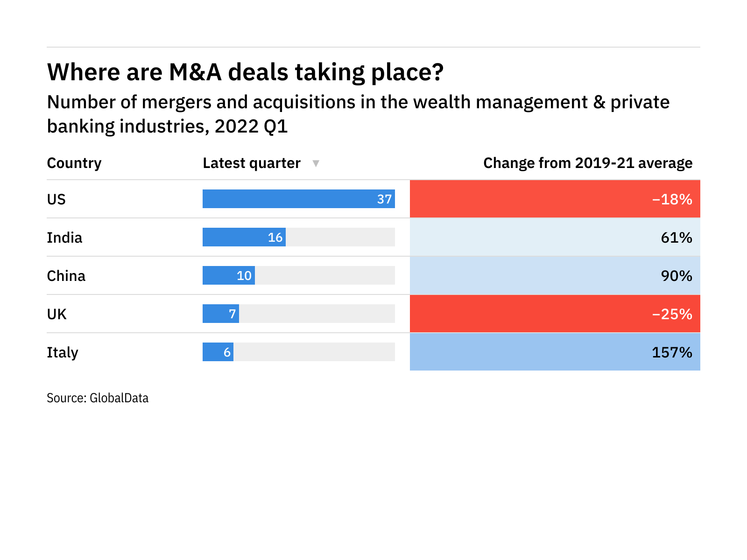The width and height of the screenshot is (747, 560).
Task: Click the blue 157% cell
Action: tap(555, 352)
